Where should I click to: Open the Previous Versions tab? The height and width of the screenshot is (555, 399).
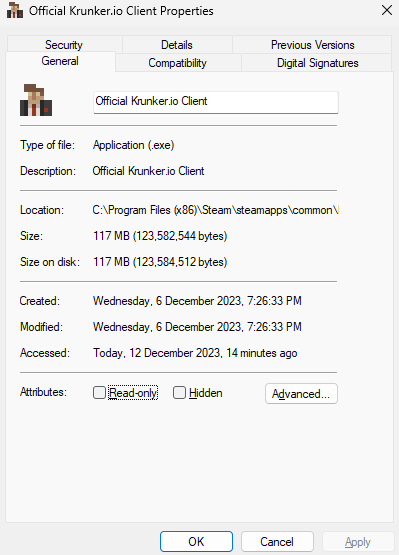pos(313,45)
